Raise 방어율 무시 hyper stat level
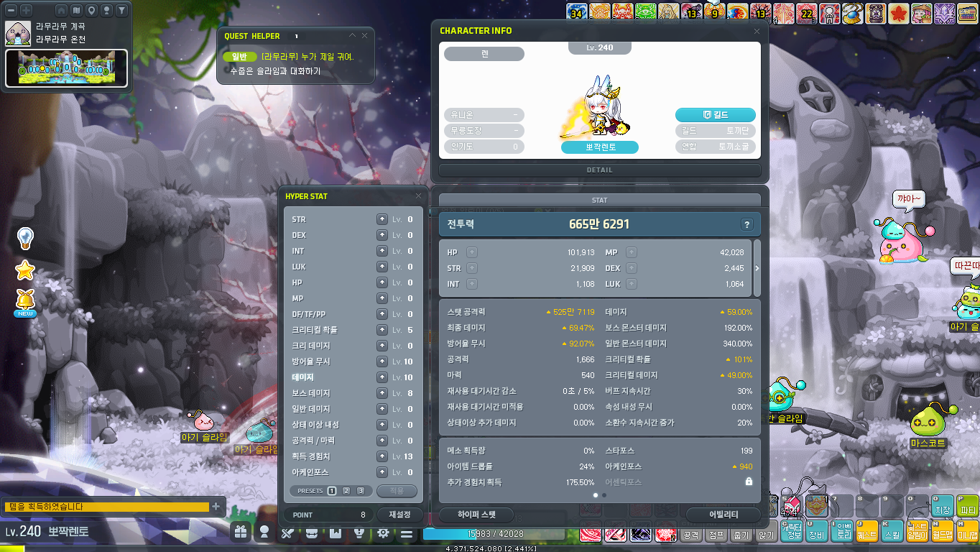Viewport: 980px width, 552px height. (x=382, y=362)
